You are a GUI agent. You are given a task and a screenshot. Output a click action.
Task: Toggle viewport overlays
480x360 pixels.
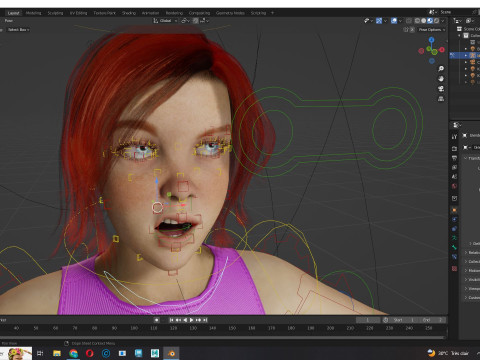[x=394, y=21]
